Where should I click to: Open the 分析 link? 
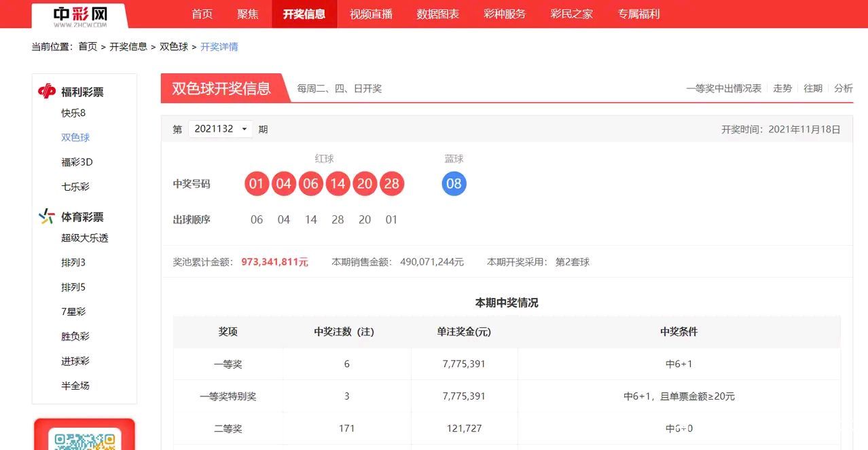(x=844, y=88)
